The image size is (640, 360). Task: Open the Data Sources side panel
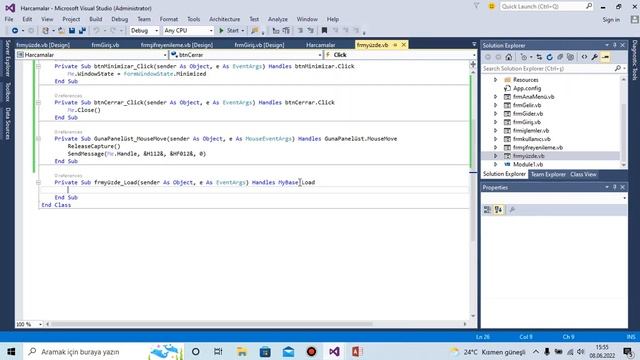[7, 123]
